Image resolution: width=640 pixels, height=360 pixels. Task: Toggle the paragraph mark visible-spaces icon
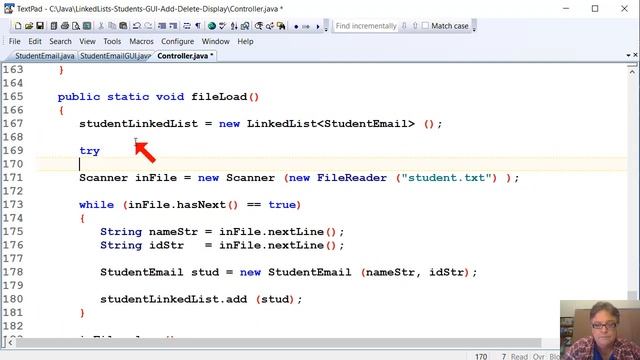pos(198,26)
